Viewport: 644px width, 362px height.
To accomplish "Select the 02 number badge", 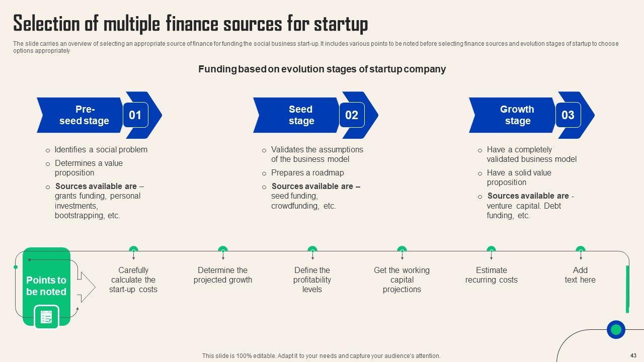I will tap(352, 115).
